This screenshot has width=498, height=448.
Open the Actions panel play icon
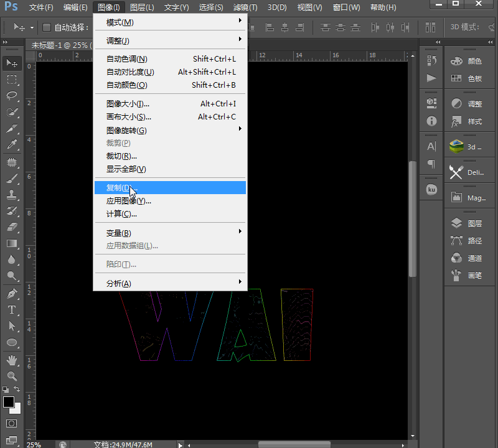431,78
